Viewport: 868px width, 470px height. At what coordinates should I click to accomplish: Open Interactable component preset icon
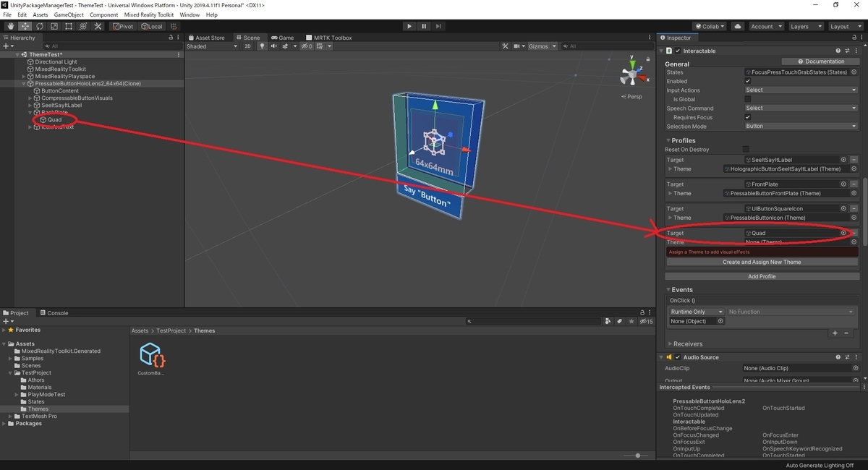(x=847, y=51)
